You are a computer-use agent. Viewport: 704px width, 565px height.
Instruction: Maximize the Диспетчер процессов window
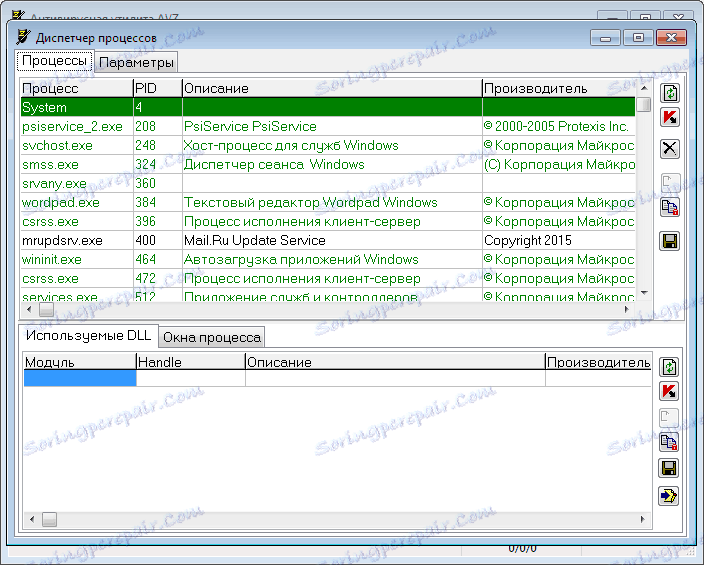[x=638, y=38]
